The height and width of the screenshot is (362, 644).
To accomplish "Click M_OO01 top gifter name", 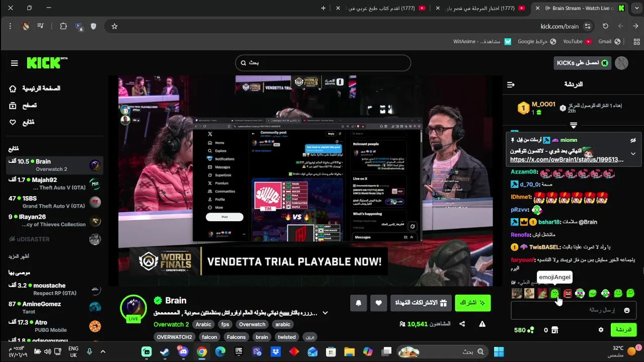I will click(543, 105).
